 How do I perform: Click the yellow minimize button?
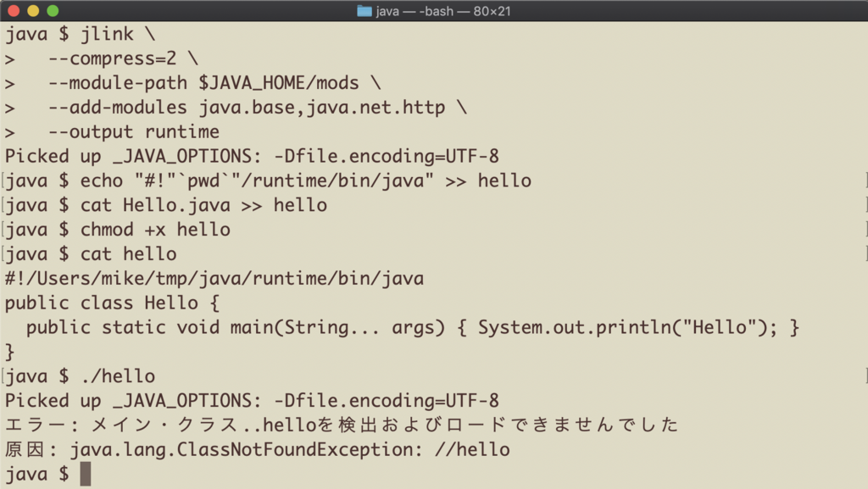click(x=32, y=12)
